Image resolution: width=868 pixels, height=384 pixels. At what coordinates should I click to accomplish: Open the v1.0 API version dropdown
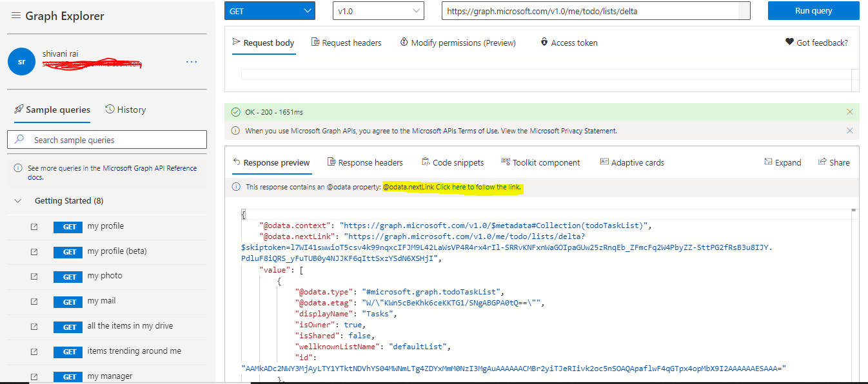pyautogui.click(x=378, y=10)
